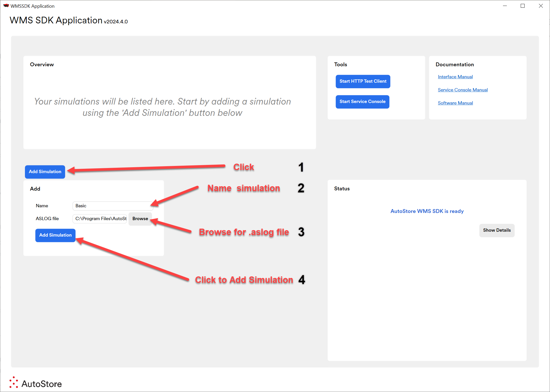Click the Overview panel heading

[42, 64]
